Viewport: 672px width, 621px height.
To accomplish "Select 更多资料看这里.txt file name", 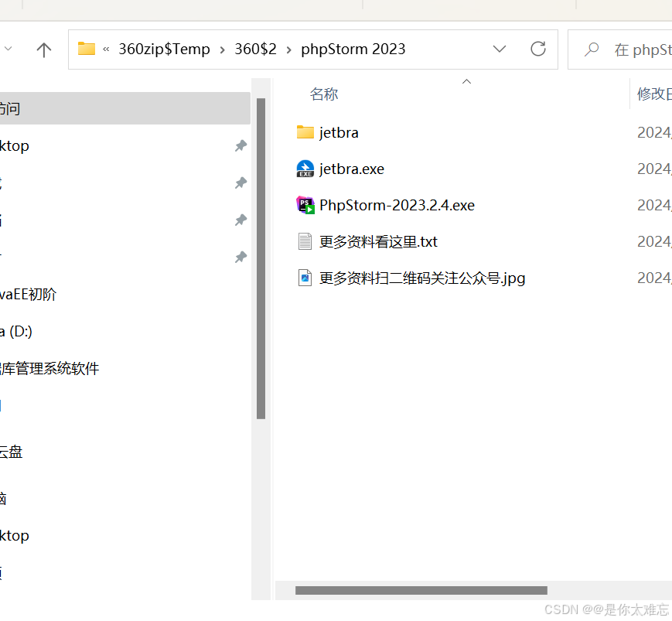I will click(x=378, y=242).
